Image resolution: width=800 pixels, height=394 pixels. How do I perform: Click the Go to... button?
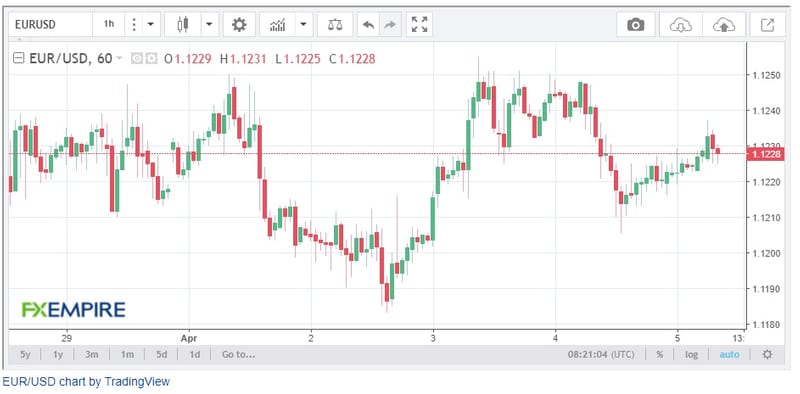click(238, 354)
